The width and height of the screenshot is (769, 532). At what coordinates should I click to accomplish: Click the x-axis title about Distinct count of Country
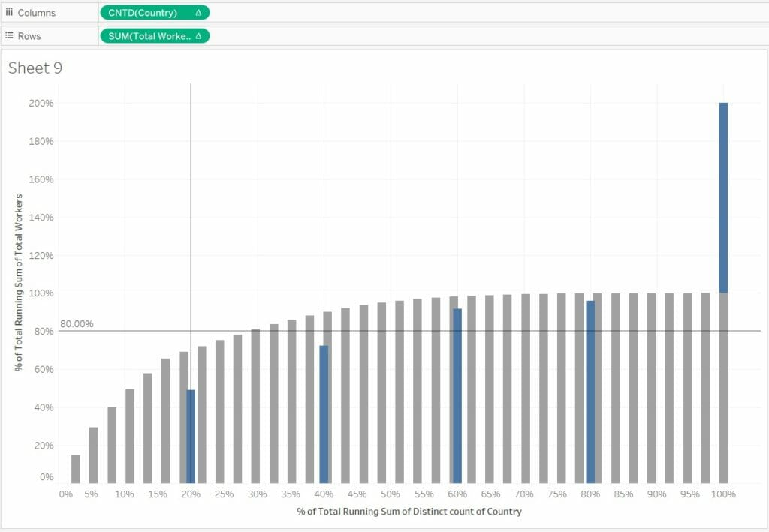point(409,512)
